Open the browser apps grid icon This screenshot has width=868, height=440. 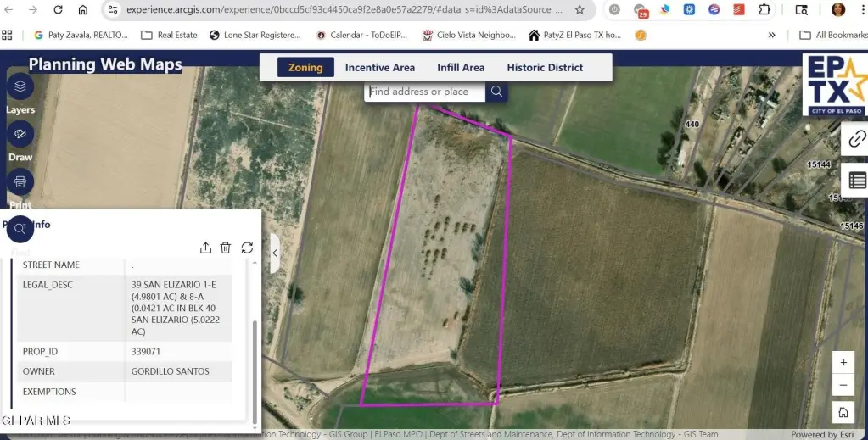click(x=7, y=35)
